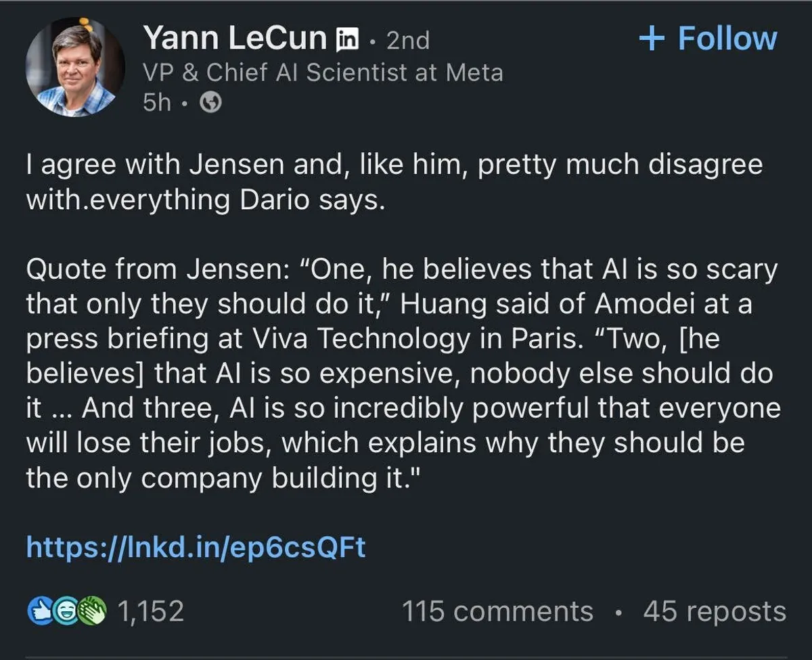Open Yann LeCun's profile photo
This screenshot has height=660, width=812.
[x=75, y=68]
